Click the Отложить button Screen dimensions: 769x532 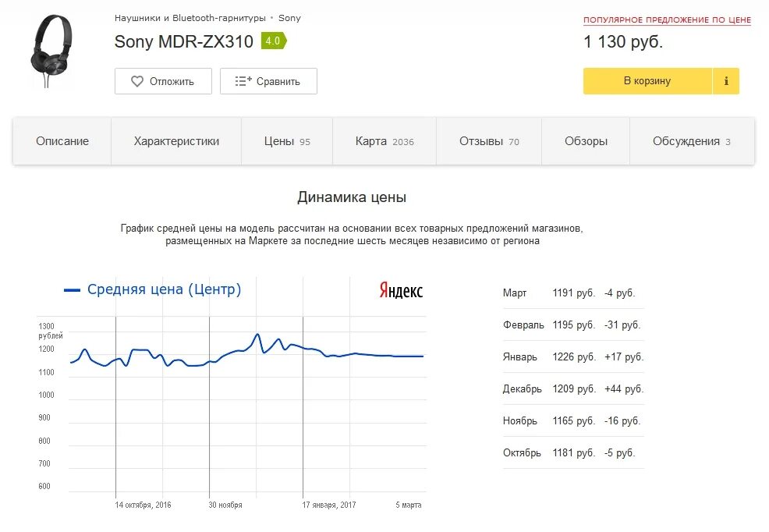click(x=163, y=80)
